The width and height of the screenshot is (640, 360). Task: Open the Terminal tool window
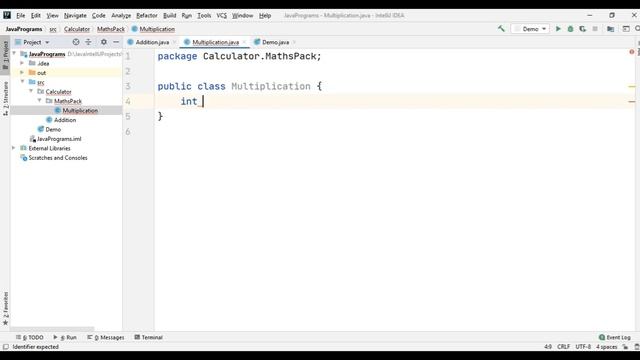[149, 337]
